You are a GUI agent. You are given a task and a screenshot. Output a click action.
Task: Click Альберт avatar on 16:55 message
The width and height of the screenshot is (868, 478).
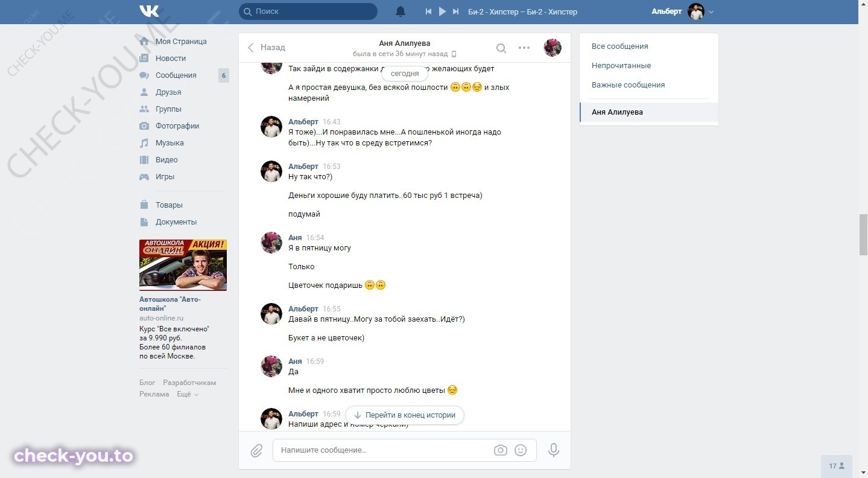click(x=271, y=314)
